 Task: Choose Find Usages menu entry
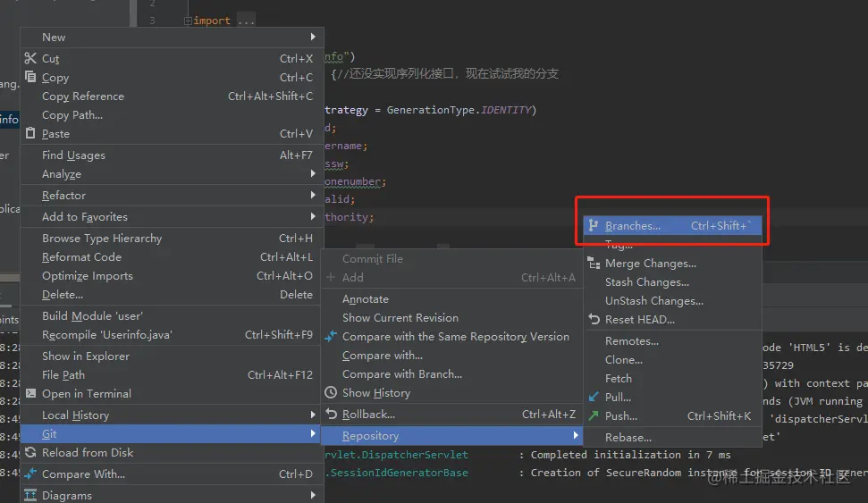172,155
